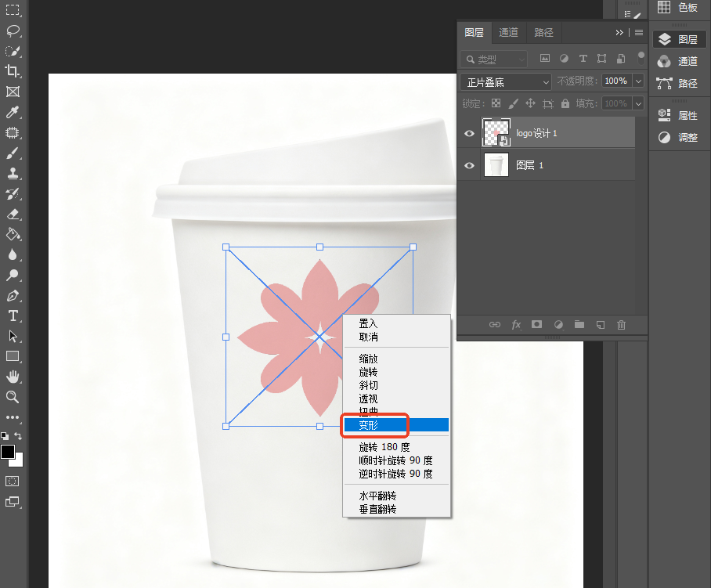Switch to the 通道 tab
Viewport: 711px width, 588px height.
508,33
